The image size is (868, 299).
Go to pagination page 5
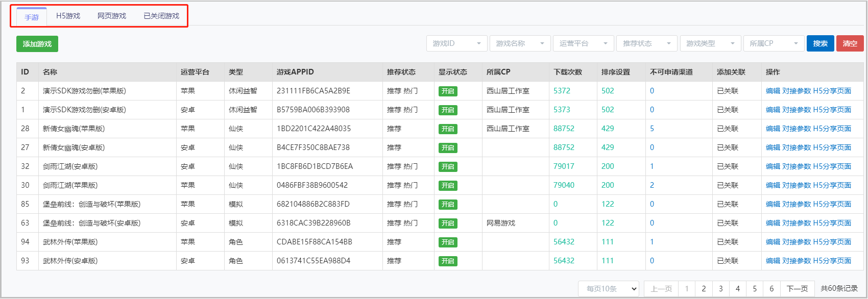(x=755, y=289)
